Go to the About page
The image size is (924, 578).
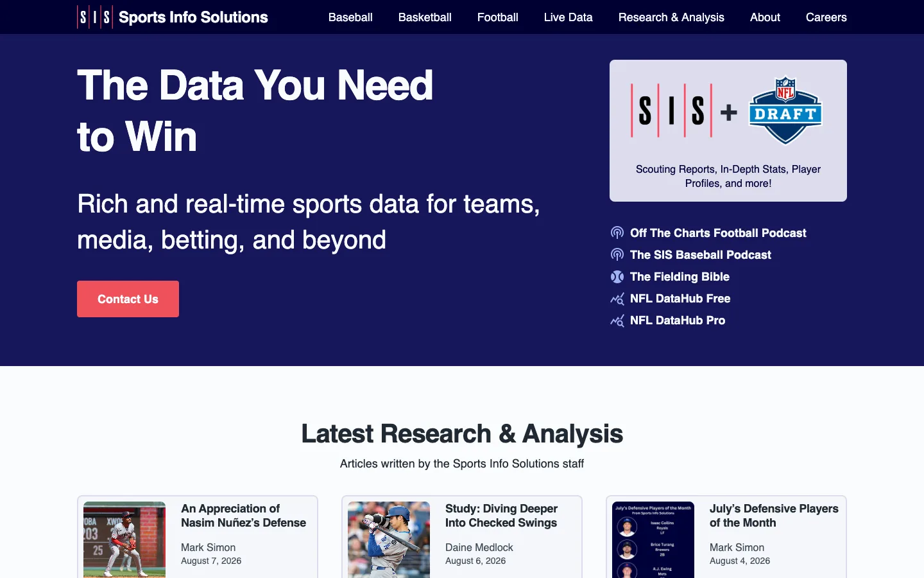click(765, 17)
